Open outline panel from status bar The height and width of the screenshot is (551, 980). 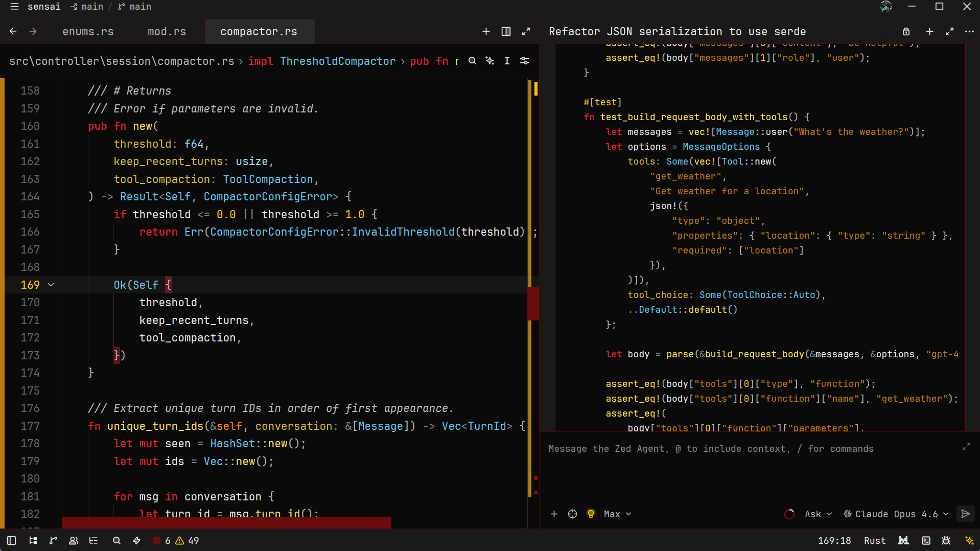(x=94, y=541)
